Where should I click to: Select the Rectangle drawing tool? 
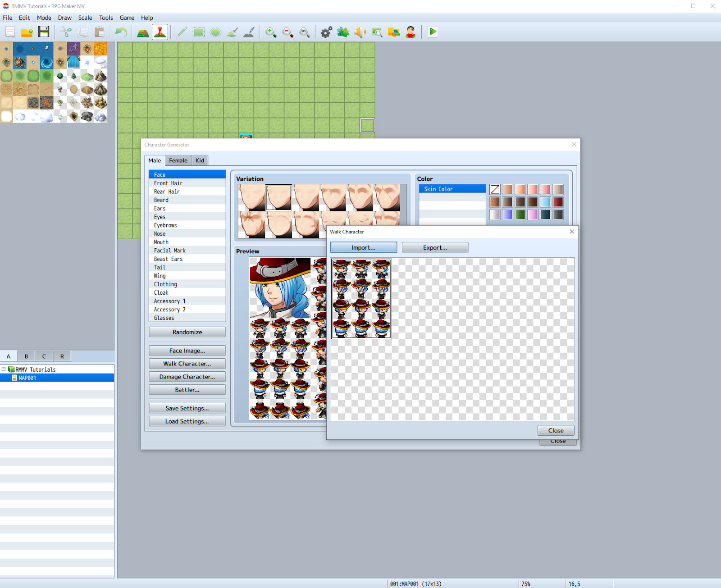click(x=199, y=32)
